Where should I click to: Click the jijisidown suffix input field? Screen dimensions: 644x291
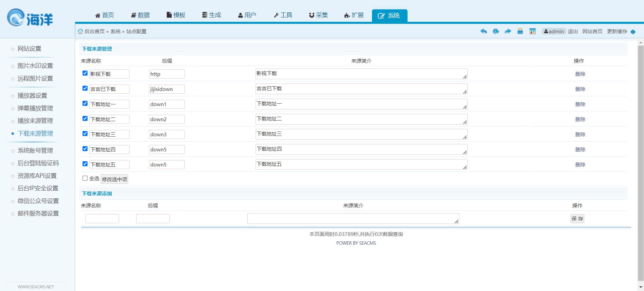(167, 89)
